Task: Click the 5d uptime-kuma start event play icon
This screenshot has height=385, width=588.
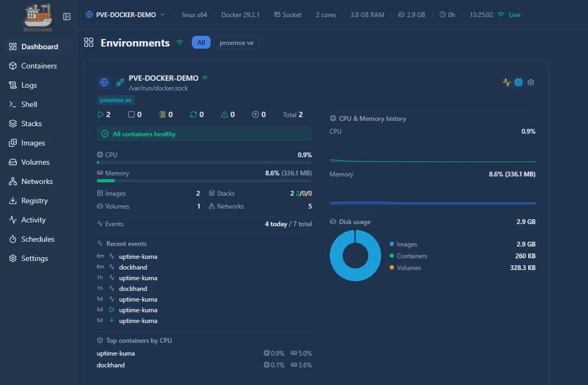Action: click(x=112, y=310)
